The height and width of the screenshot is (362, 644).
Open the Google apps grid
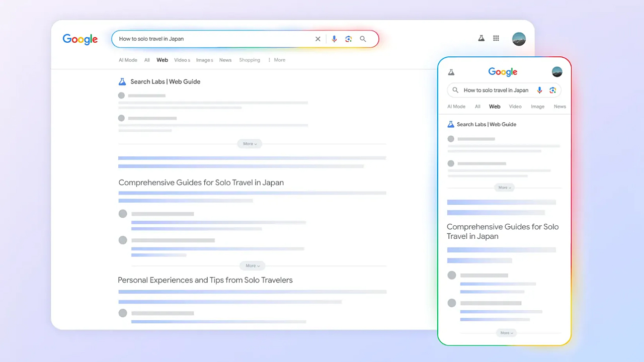pyautogui.click(x=496, y=38)
